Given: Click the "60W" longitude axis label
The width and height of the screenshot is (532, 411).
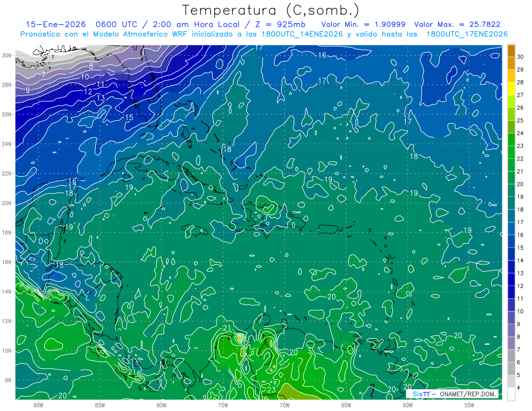Looking at the screenshot, I should point(408,405).
